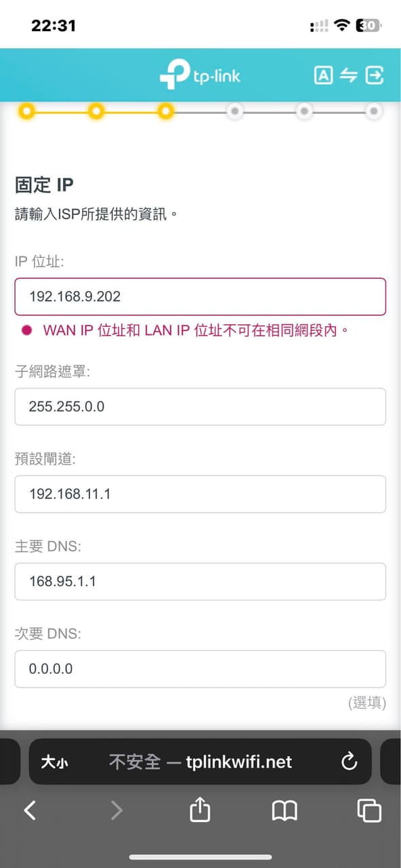The height and width of the screenshot is (868, 401).
Task: Click the third highlighted progress step
Action: coord(166,111)
